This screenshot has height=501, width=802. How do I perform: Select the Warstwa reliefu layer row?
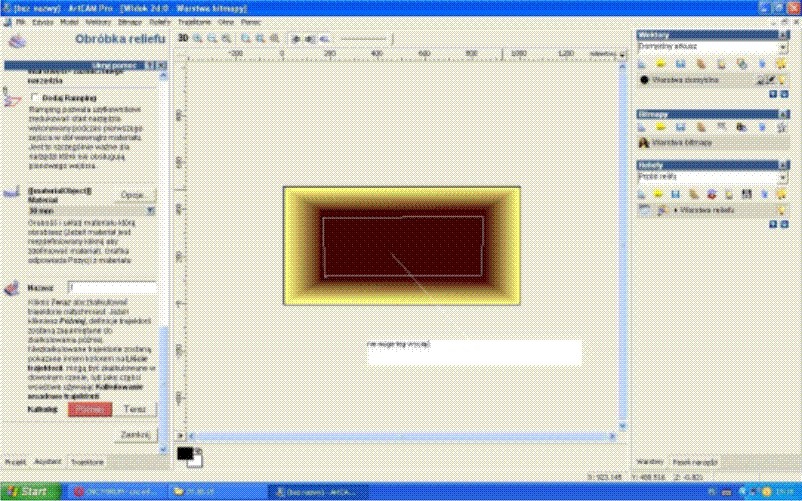[x=712, y=210]
